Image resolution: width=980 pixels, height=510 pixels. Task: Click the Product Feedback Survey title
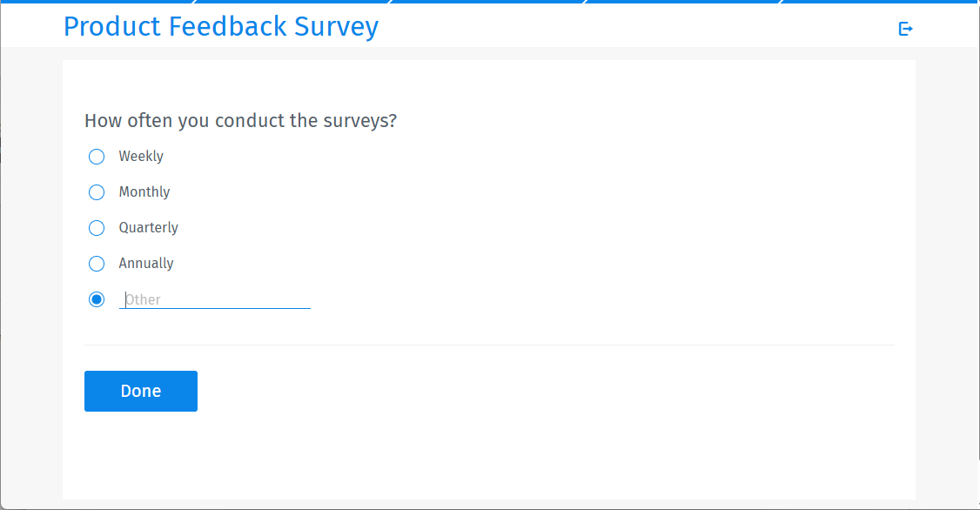(221, 27)
